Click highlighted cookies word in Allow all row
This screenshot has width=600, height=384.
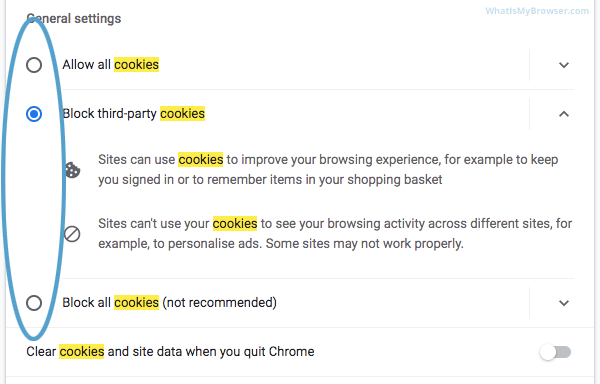136,65
